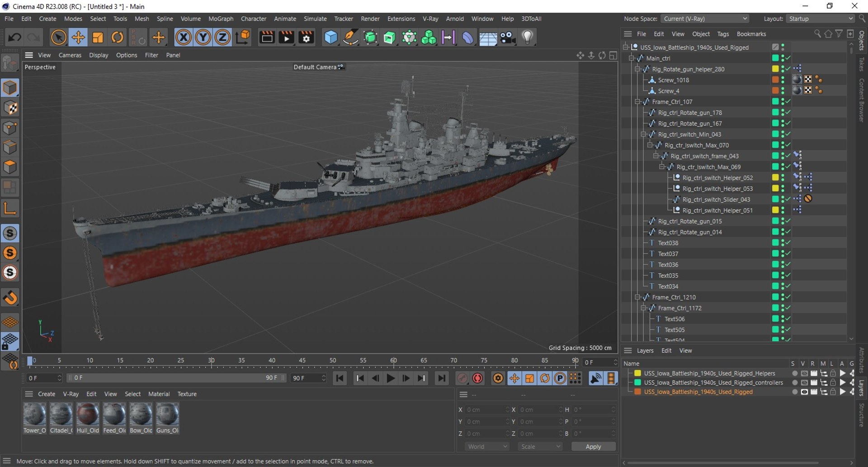Viewport: 868px width, 467px height.
Task: Open the Scale mode dropdown
Action: point(540,446)
